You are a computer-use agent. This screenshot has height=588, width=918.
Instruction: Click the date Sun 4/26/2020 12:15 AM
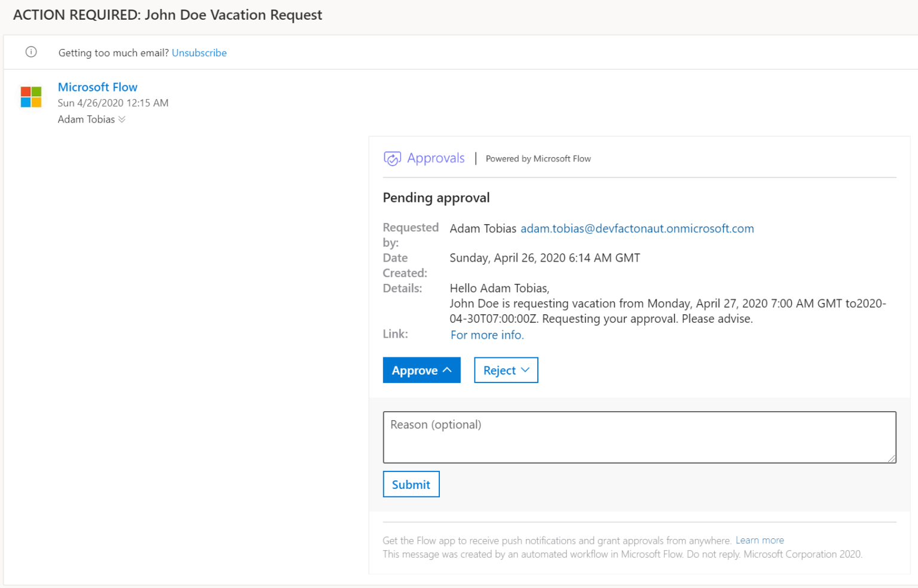point(113,103)
